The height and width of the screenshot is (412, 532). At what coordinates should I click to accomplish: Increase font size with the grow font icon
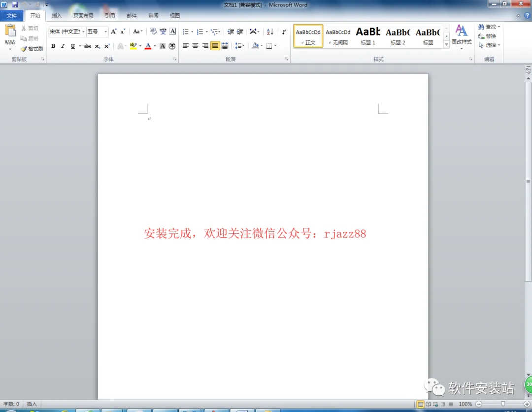[114, 32]
